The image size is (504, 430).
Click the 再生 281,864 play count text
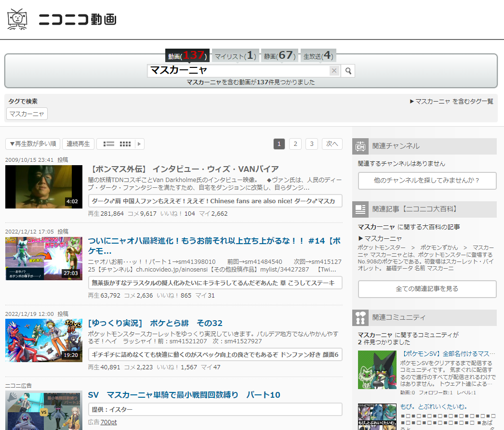[x=106, y=213]
